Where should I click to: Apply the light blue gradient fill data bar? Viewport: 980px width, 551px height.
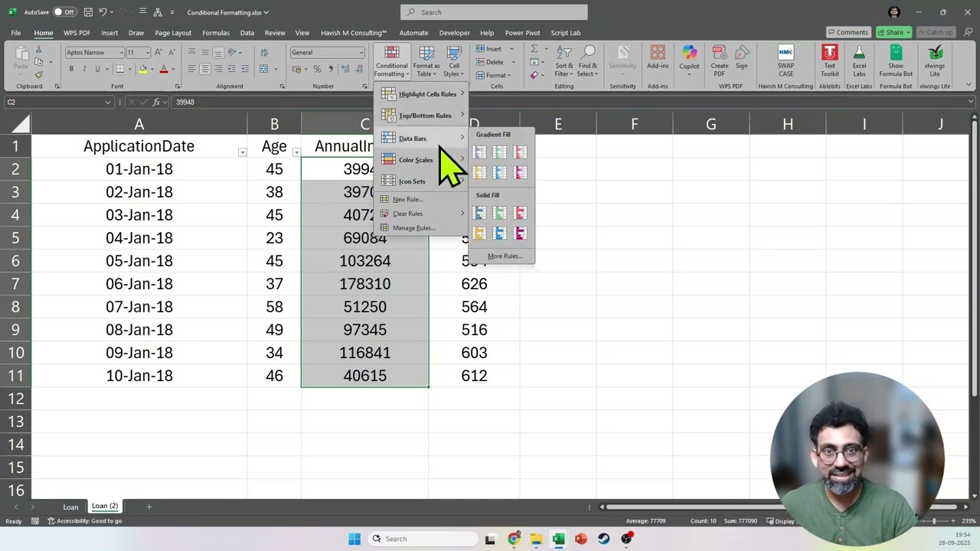[500, 173]
